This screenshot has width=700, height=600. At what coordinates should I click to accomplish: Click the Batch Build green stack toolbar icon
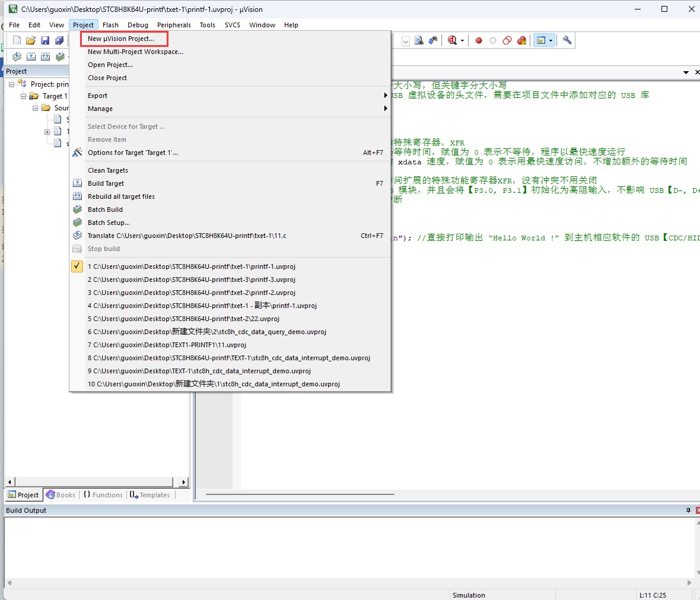pos(60,56)
